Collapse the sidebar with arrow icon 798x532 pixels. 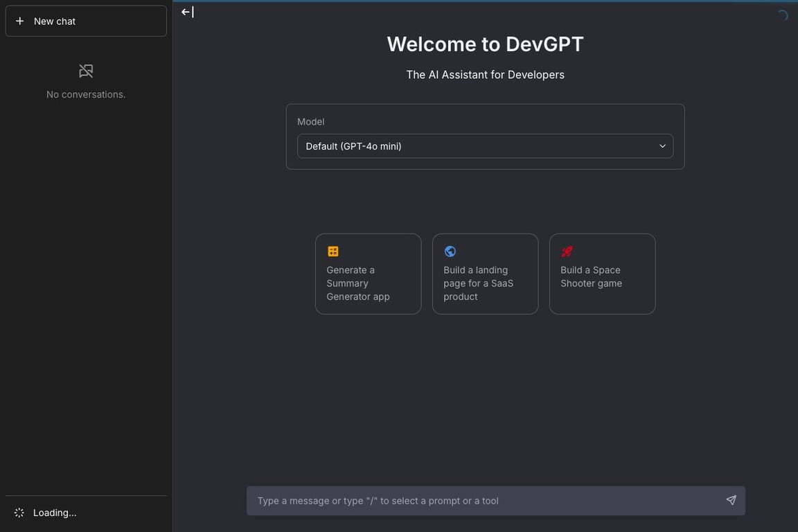pos(187,12)
